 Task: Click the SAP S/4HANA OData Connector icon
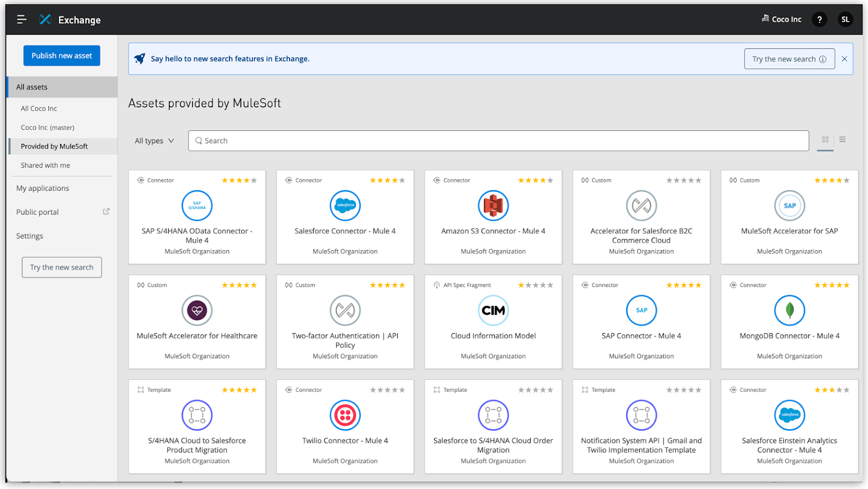pyautogui.click(x=197, y=206)
